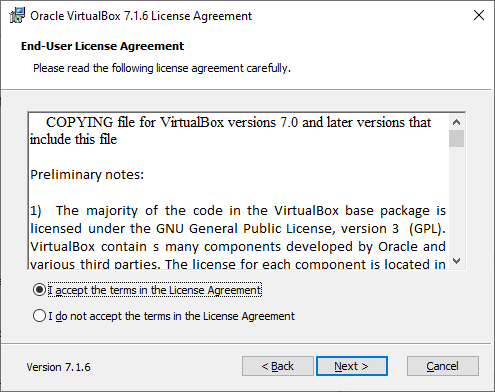Viewport: 495px width, 392px height.
Task: Close the License Agreement dialog with X
Action: [479, 15]
